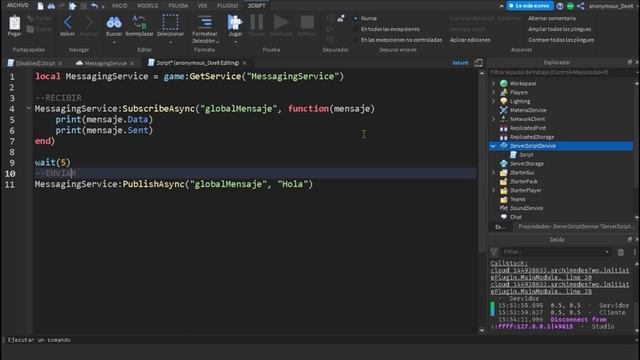Image resolution: width=640 pixels, height=360 pixels.
Task: Click the split editor layout icon
Action: tap(478, 63)
